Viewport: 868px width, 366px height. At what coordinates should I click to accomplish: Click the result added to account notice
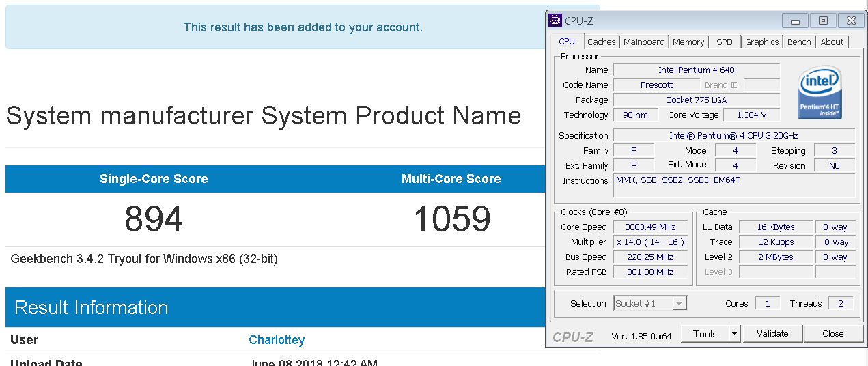point(303,27)
